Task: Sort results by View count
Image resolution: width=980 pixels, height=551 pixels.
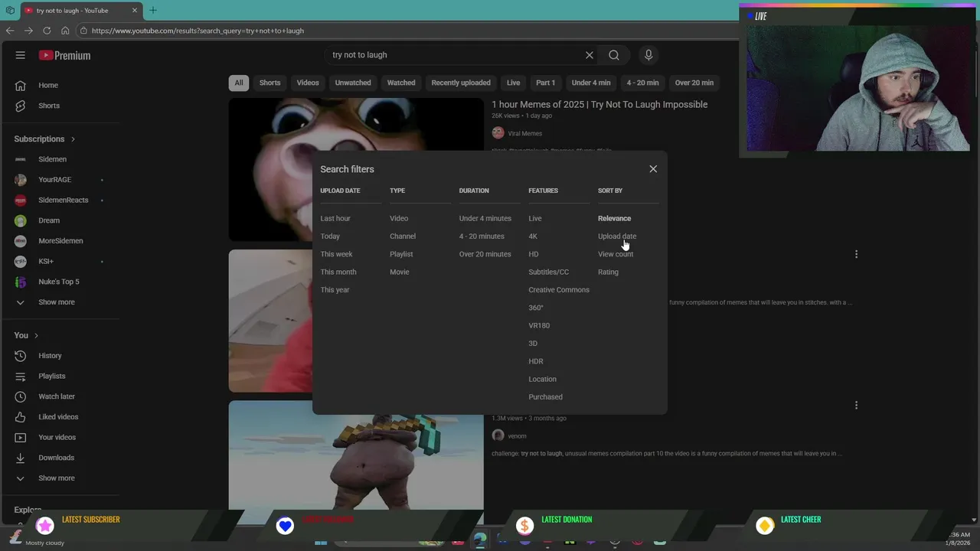Action: pyautogui.click(x=616, y=254)
